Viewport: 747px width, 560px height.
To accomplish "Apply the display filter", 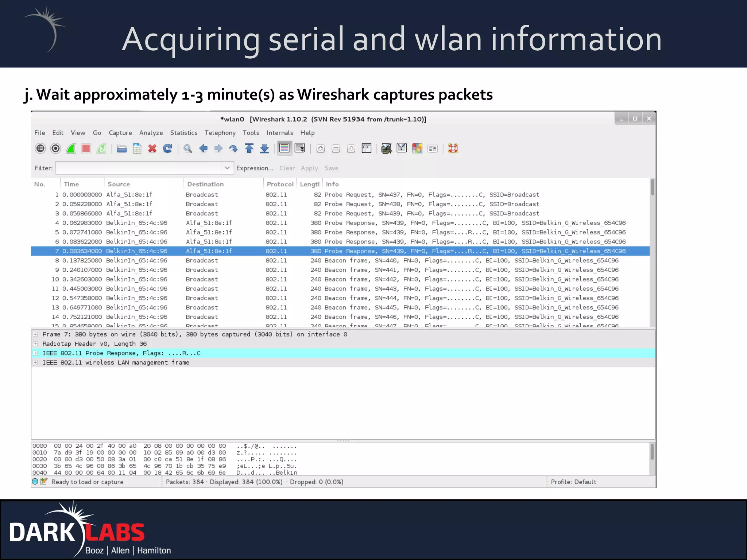I will 309,168.
